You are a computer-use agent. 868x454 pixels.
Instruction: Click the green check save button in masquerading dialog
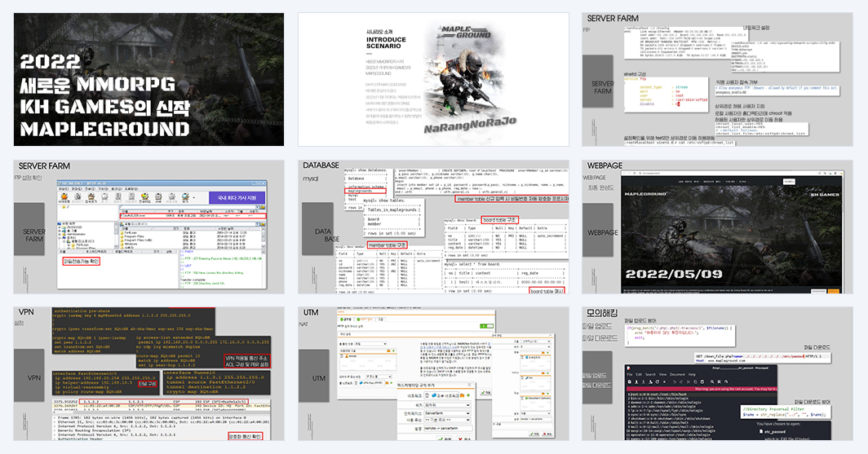445,439
